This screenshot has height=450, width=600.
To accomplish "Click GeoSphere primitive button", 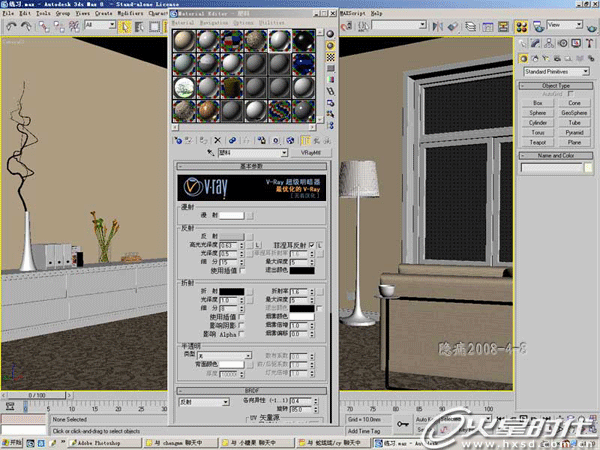I will tap(574, 113).
